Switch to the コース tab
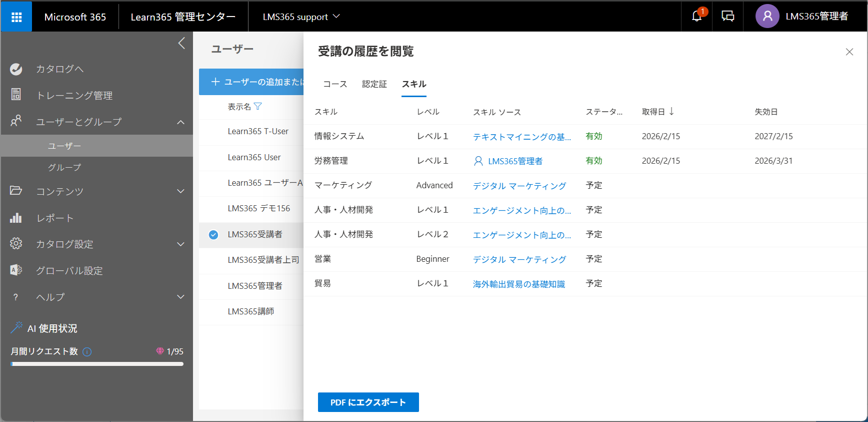This screenshot has width=868, height=422. tap(335, 84)
